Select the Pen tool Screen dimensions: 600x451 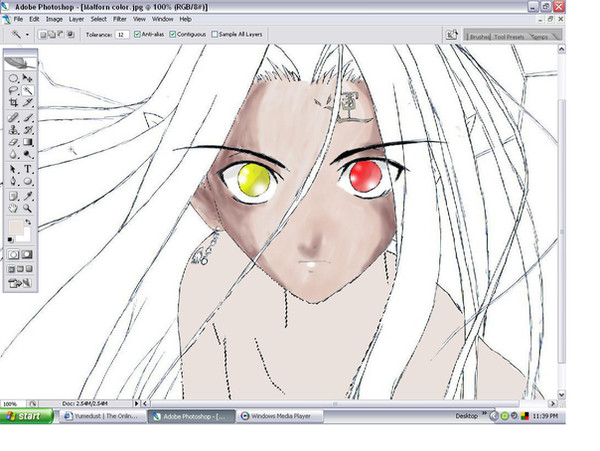click(x=13, y=181)
